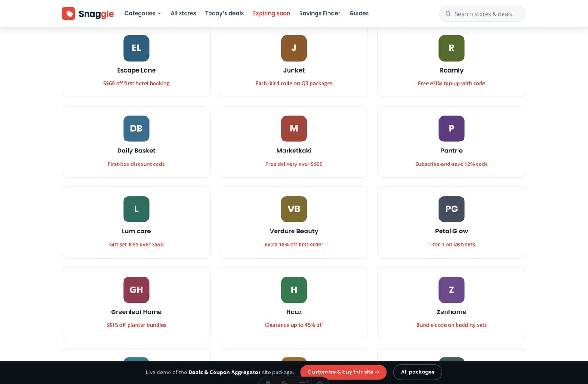
Task: Expand the Categories dropdown menu
Action: (x=143, y=13)
